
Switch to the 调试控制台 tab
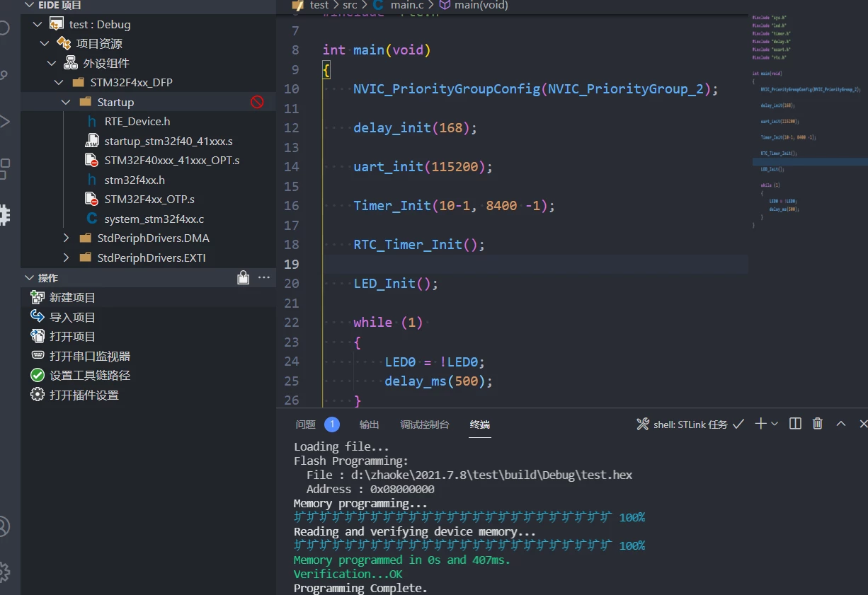pos(425,424)
